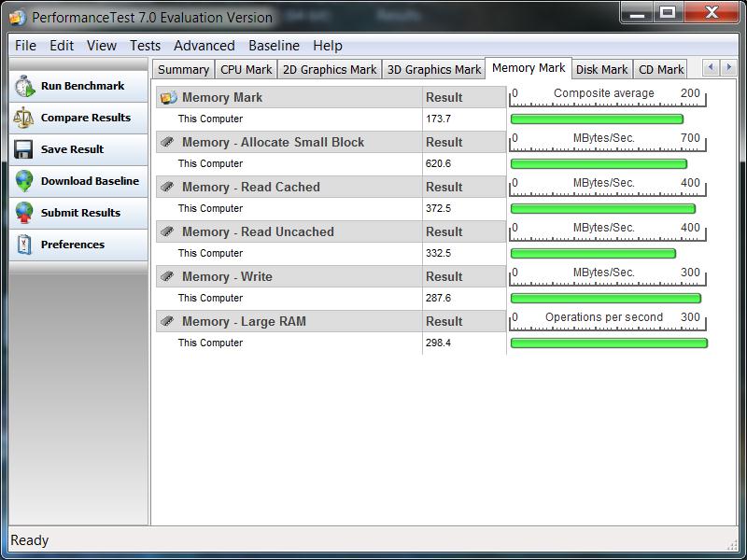747x560 pixels.
Task: Close the PerformanceTest window
Action: (x=712, y=13)
